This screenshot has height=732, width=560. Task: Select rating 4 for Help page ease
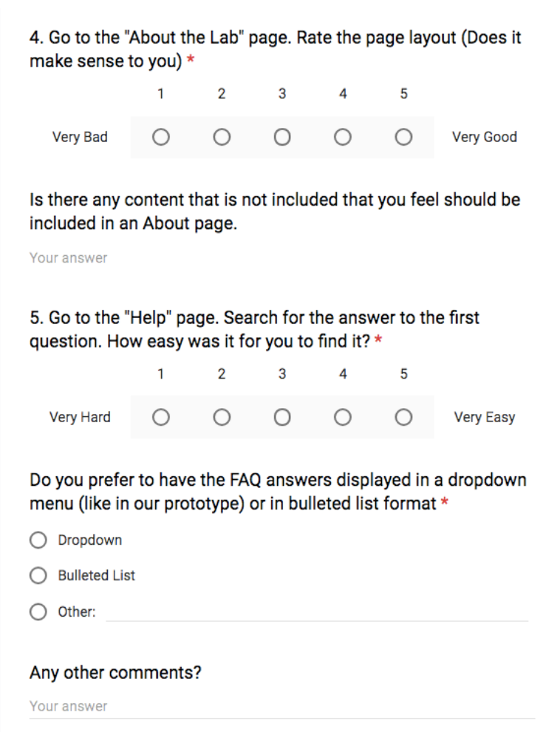pyautogui.click(x=343, y=417)
